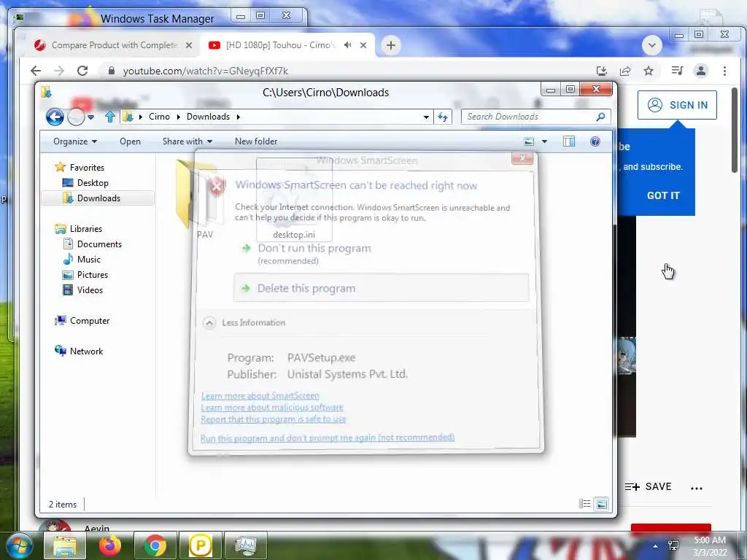Click YouTube SIGN IN button
This screenshot has width=747, height=560.
[677, 105]
